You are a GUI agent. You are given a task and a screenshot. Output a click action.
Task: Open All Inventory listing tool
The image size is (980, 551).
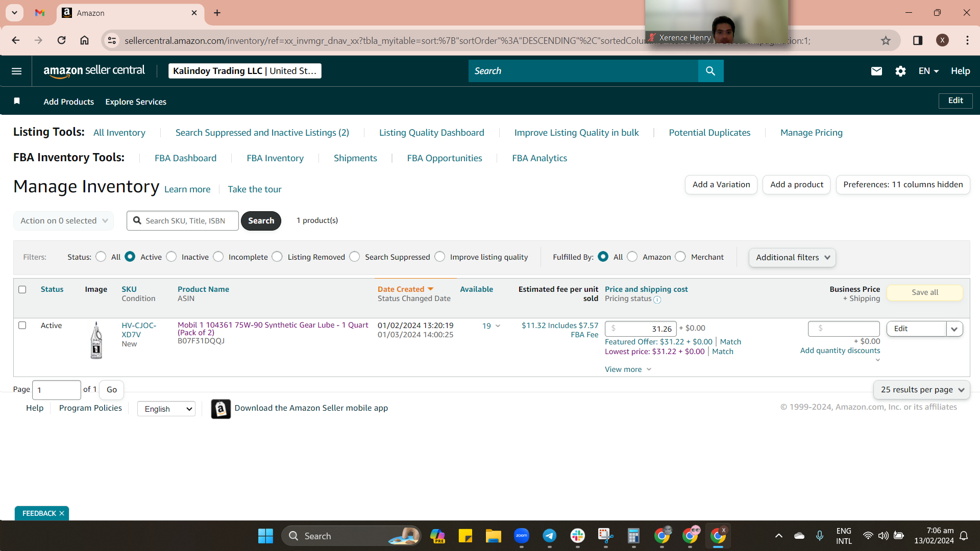119,133
